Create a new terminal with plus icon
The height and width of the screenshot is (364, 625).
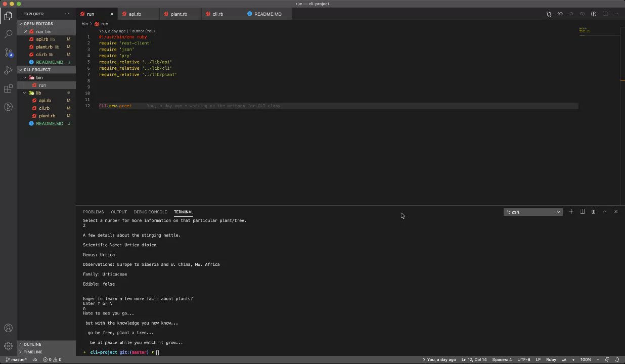point(571,212)
